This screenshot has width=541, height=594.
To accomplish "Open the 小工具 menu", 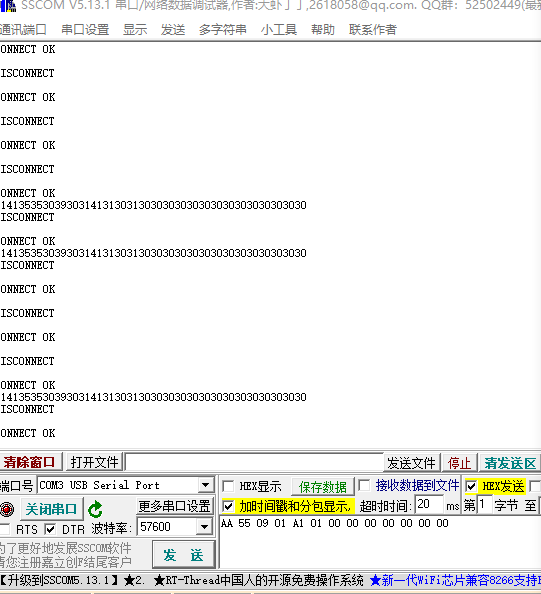I will coord(278,30).
